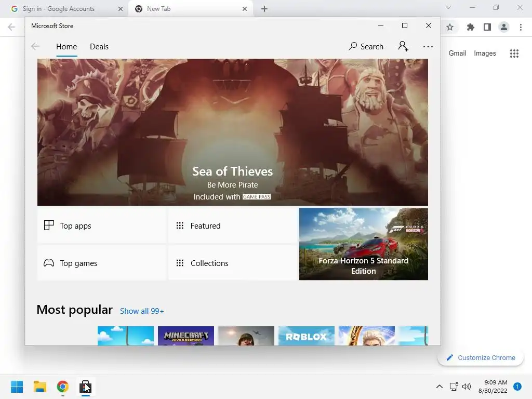Open the Google apps grid icon
The image size is (532, 399).
514,54
